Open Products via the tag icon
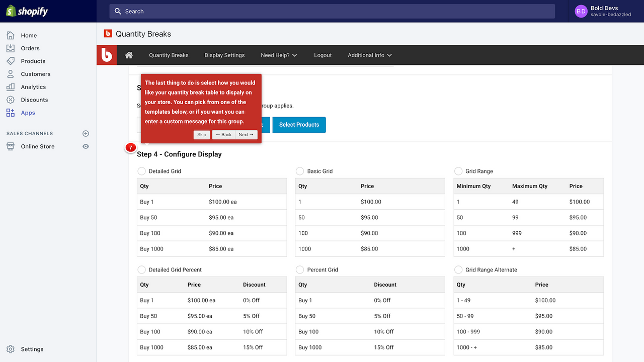The width and height of the screenshot is (644, 362). click(11, 61)
